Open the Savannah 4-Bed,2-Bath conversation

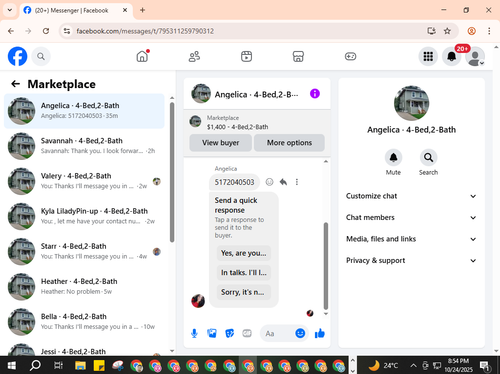click(x=84, y=146)
